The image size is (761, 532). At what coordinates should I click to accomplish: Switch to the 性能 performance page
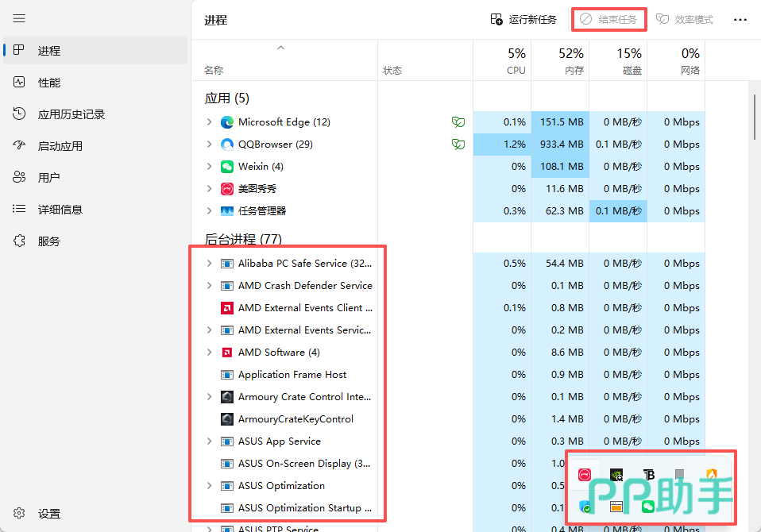[x=48, y=83]
